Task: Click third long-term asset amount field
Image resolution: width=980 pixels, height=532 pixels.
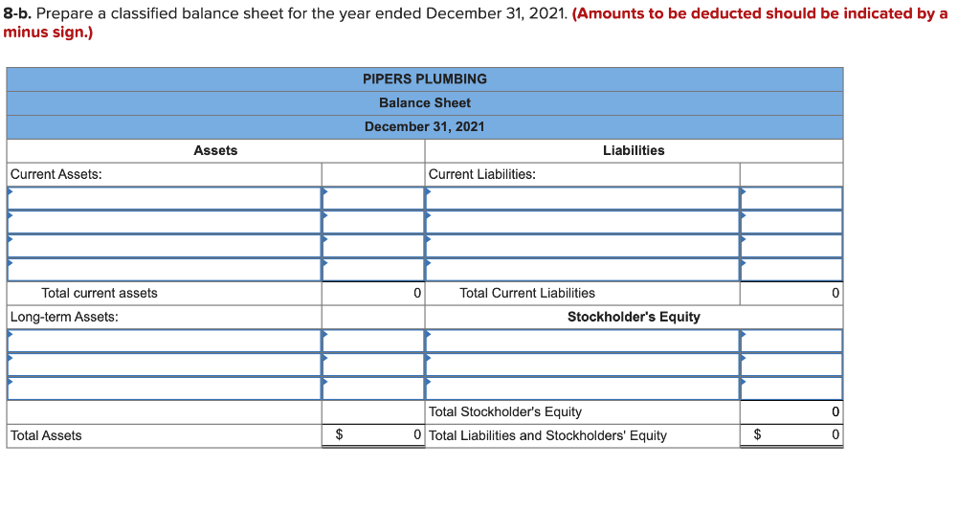Action: click(x=373, y=388)
